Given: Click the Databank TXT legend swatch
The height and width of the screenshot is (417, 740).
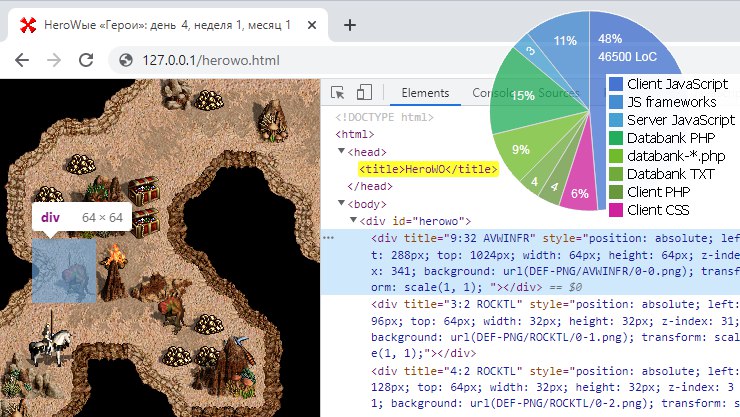Looking at the screenshot, I should coord(616,174).
